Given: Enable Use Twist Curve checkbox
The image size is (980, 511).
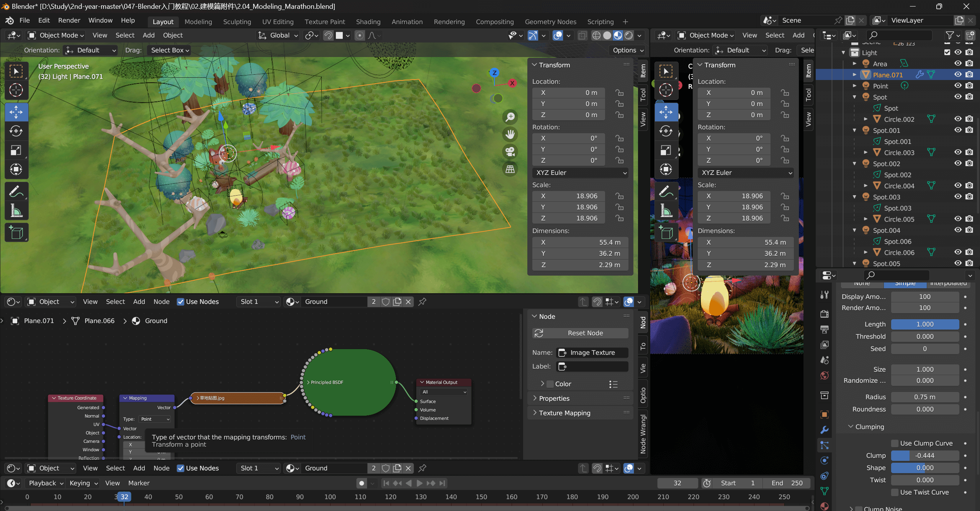Looking at the screenshot, I should [x=895, y=492].
